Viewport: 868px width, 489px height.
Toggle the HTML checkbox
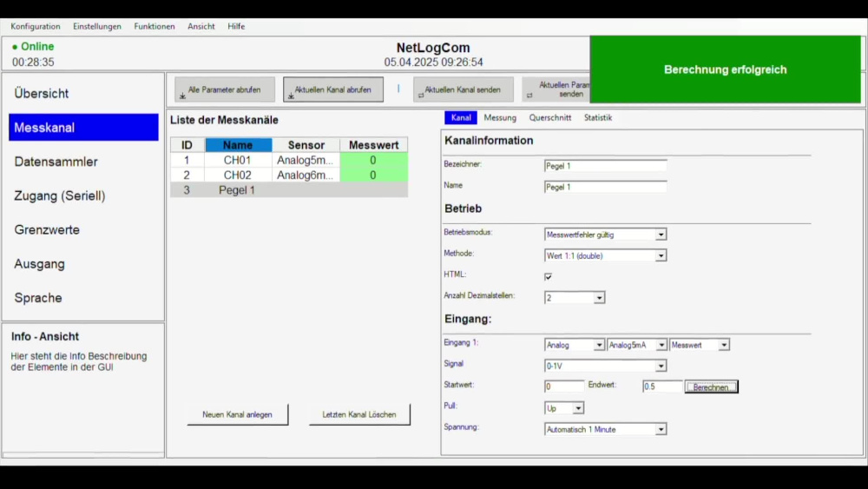coord(548,276)
